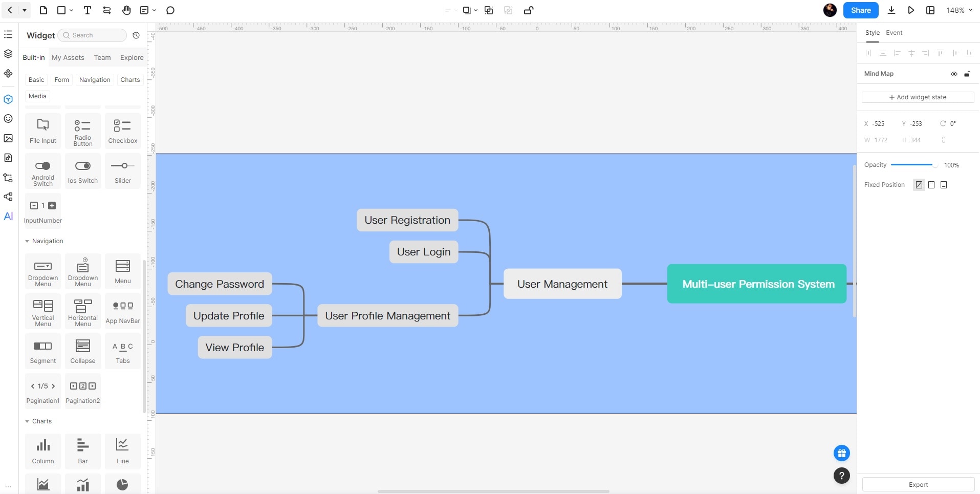Click the widget history clock icon

(136, 35)
